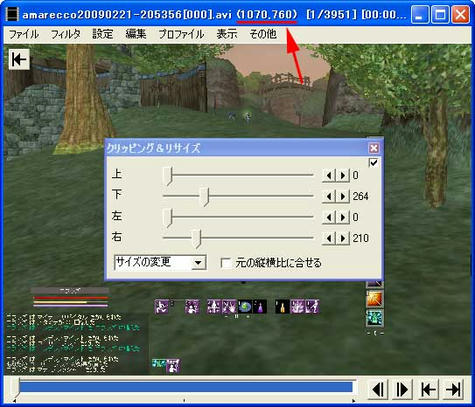Screen dimensions: 475x407
Task: Minimize the video editor window
Action: coord(420,14)
